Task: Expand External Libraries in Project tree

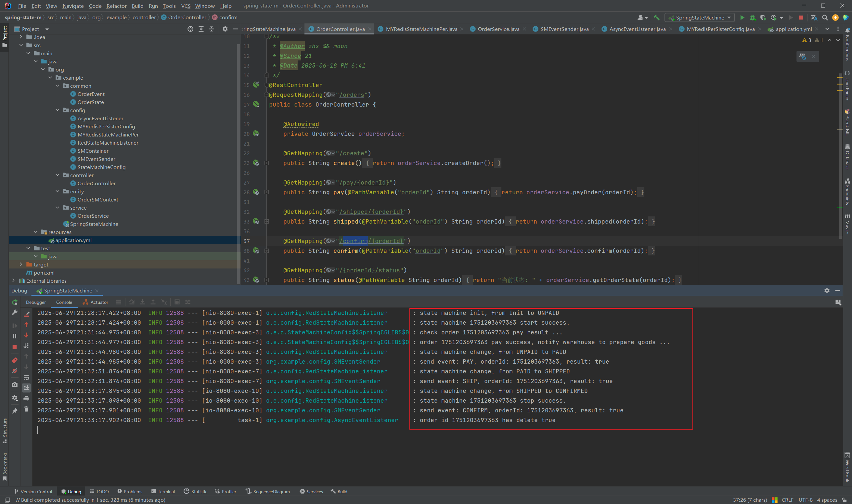Action: click(x=14, y=281)
